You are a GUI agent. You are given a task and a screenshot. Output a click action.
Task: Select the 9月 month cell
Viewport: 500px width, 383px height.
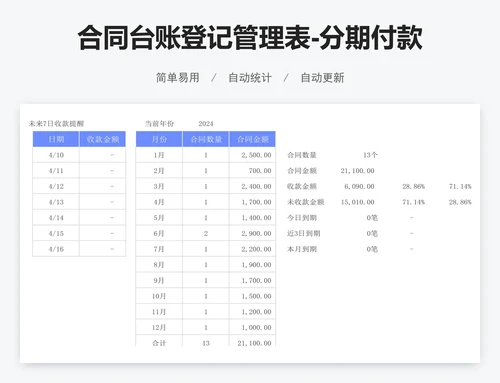click(159, 280)
